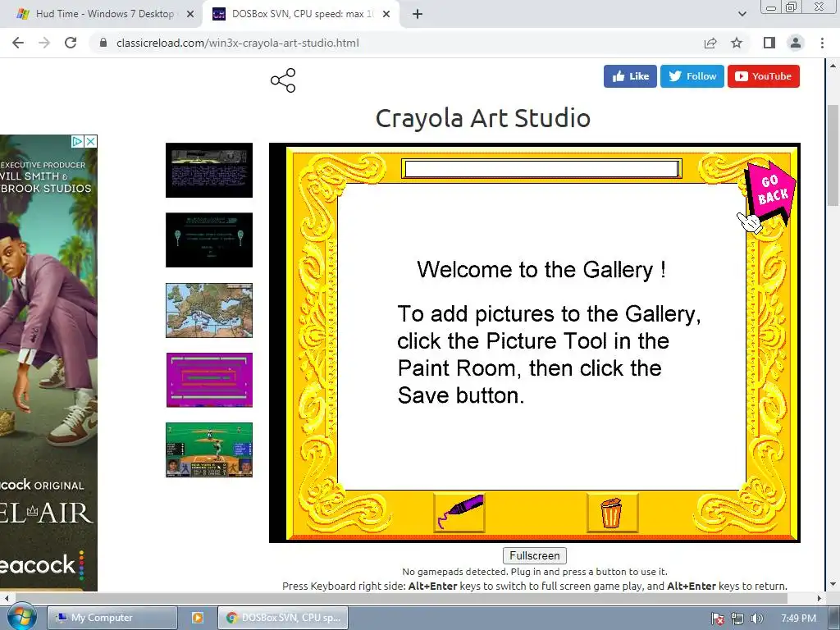Click the volume speaker tray icon
Image resolution: width=840 pixels, height=630 pixels.
(756, 619)
